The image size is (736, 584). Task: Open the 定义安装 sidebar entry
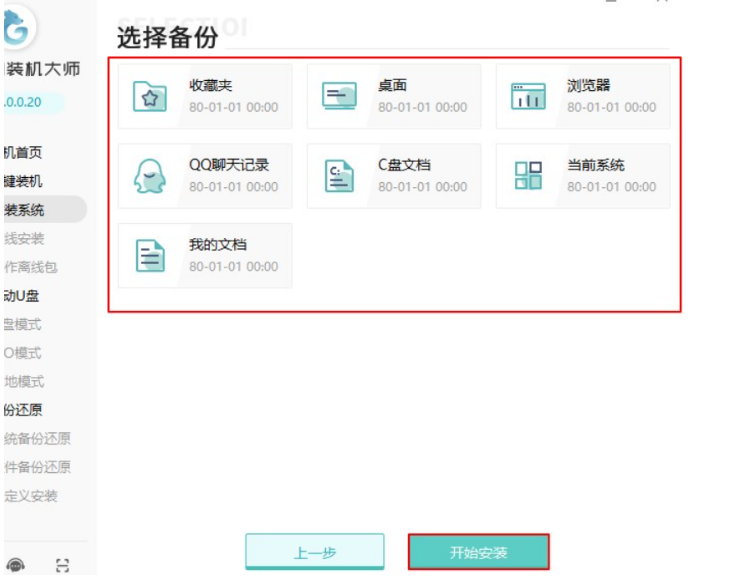pos(31,496)
